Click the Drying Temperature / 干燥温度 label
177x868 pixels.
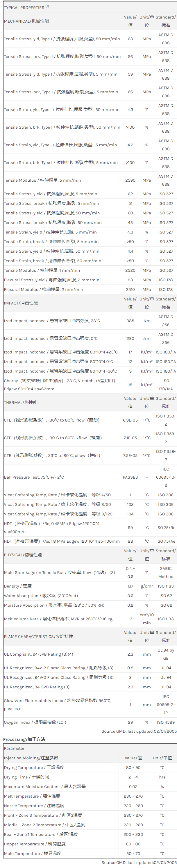pyautogui.click(x=34, y=767)
